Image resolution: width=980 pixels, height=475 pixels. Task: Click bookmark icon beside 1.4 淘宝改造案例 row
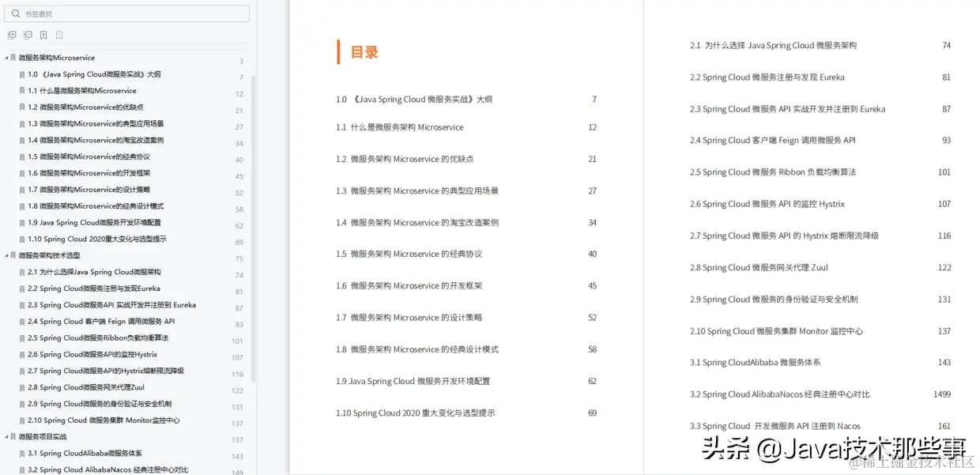point(22,140)
